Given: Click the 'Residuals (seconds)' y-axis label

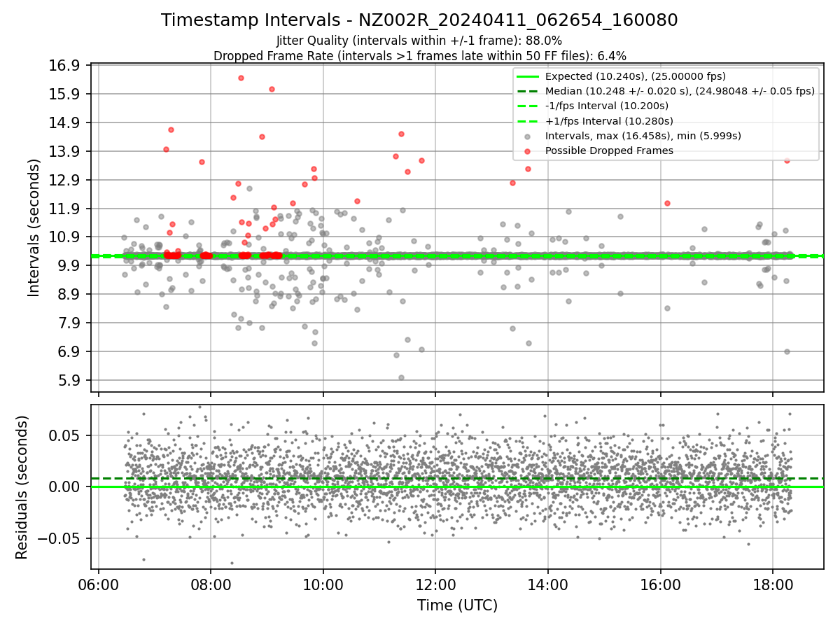Looking at the screenshot, I should coord(22,486).
